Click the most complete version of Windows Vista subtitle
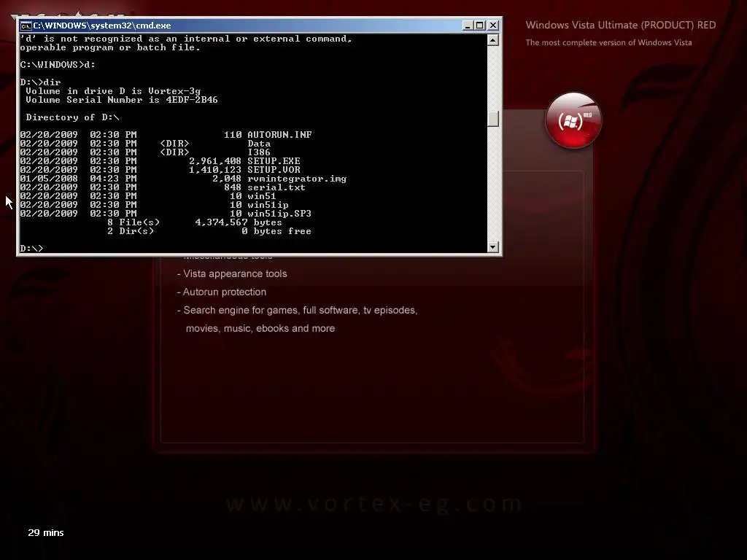Image resolution: width=747 pixels, height=560 pixels. click(x=609, y=42)
